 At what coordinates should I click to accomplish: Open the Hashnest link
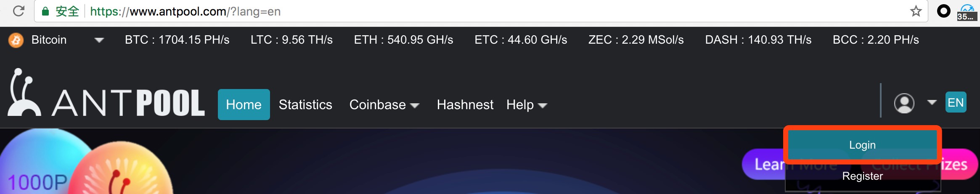[x=465, y=105]
